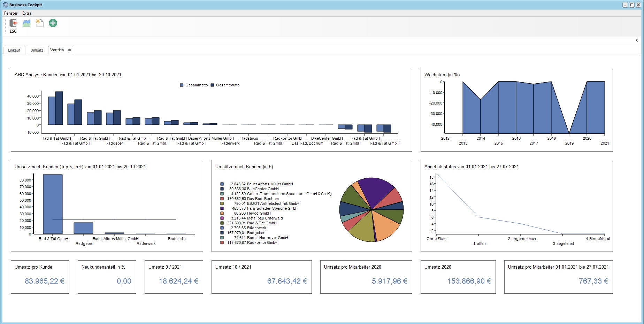Click the Umsatz nach Kunden Top 5 title
The width and height of the screenshot is (644, 324).
click(x=80, y=167)
